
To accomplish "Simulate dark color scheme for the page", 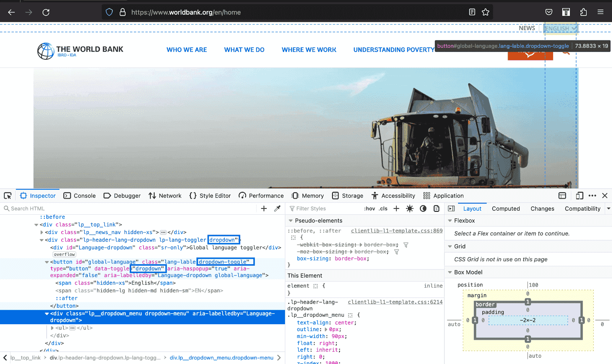I will coord(423,208).
